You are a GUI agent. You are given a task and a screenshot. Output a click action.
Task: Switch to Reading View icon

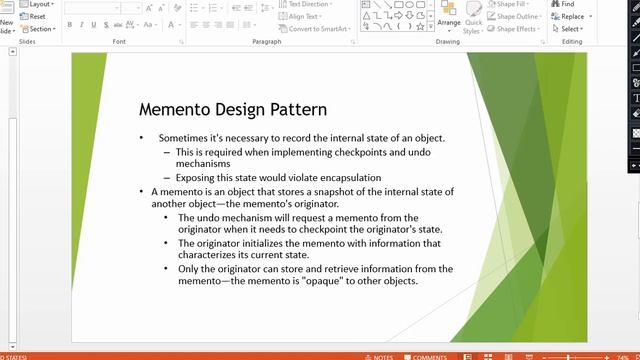pos(508,357)
